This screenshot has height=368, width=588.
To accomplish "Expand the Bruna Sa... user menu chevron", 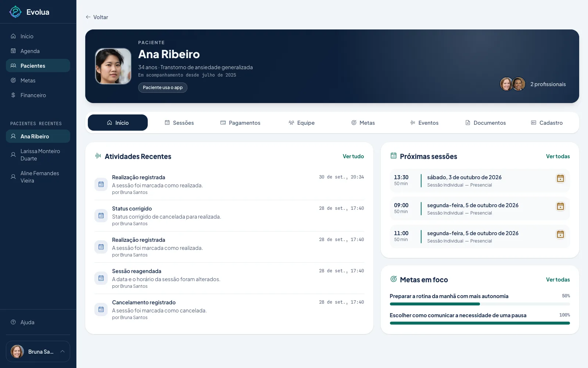I will (x=62, y=351).
